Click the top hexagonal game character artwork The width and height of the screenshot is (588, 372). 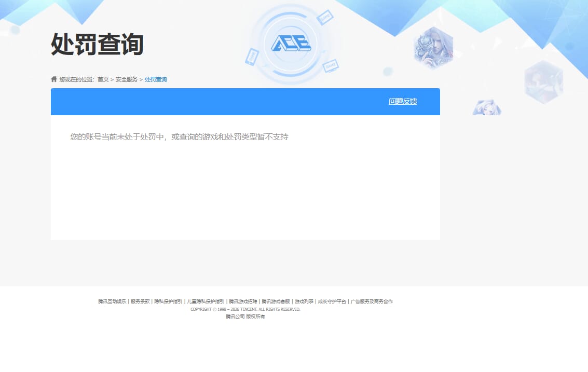pyautogui.click(x=435, y=46)
